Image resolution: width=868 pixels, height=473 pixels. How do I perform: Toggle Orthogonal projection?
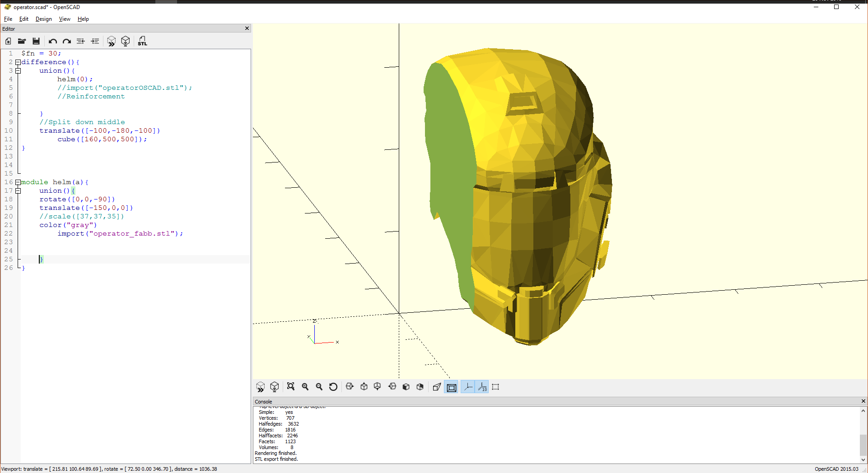(451, 387)
